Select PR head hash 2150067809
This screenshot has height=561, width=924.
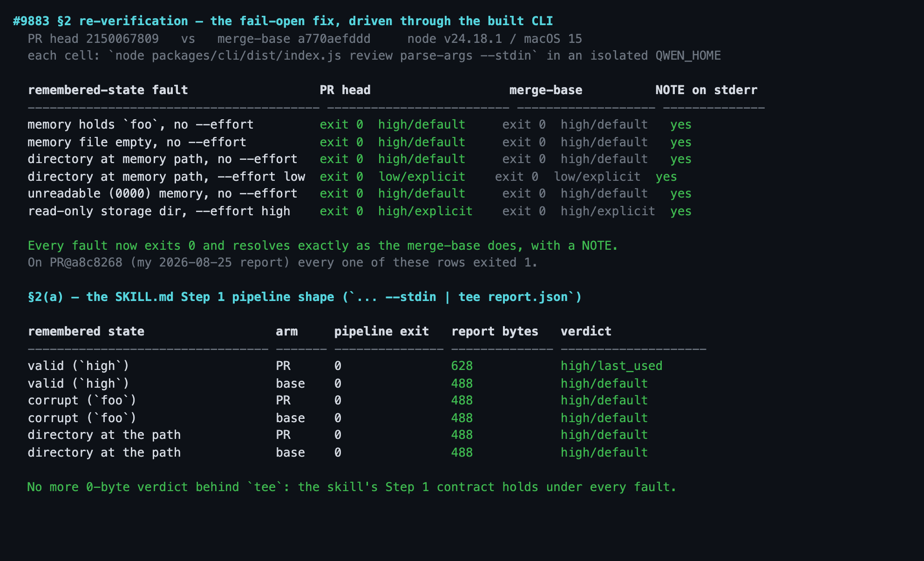point(122,39)
